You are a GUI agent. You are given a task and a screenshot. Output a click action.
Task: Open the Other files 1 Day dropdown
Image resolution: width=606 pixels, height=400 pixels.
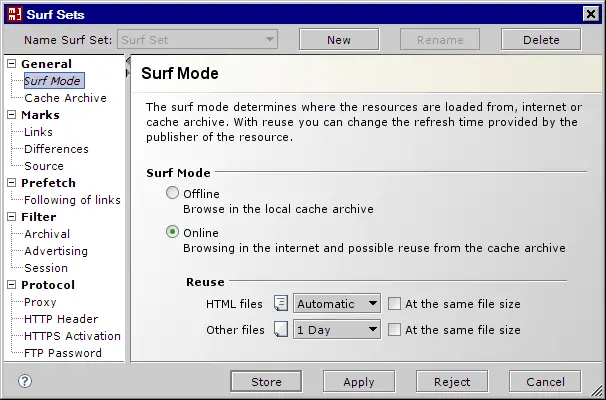click(337, 330)
